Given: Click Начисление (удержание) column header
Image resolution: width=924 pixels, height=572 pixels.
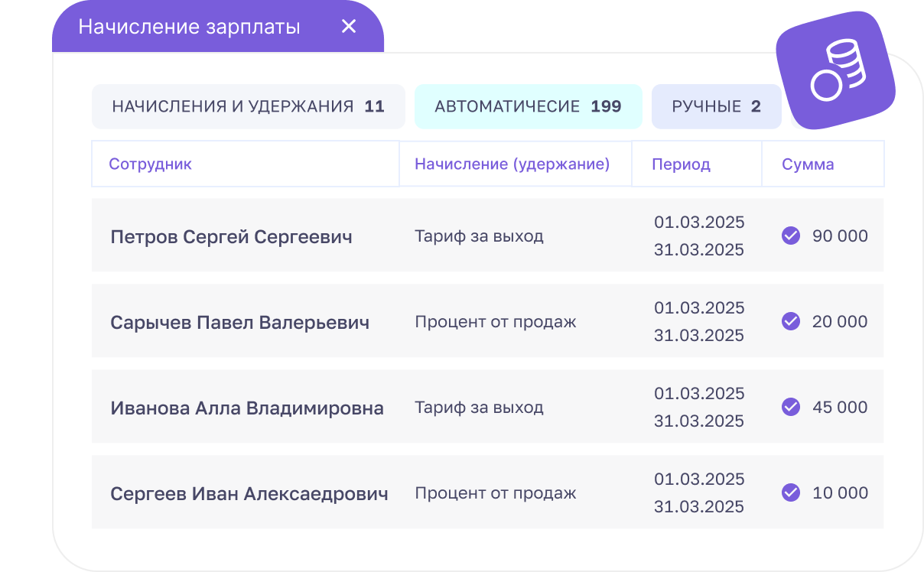Looking at the screenshot, I should [512, 164].
